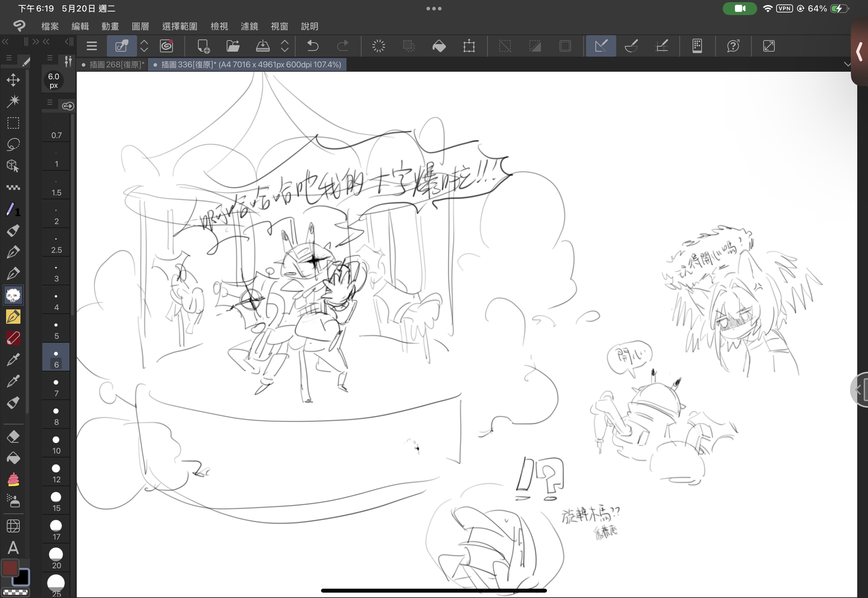Toggle Snap to Ruler

click(601, 46)
